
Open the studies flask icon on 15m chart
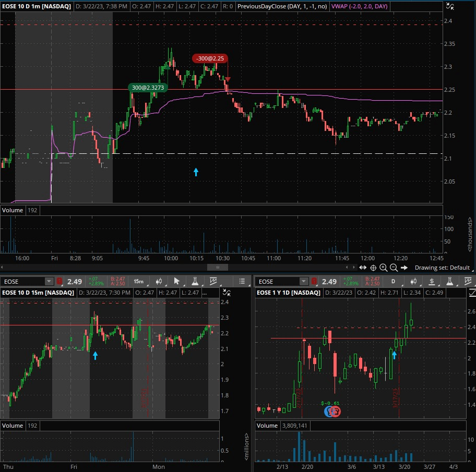[x=195, y=281]
